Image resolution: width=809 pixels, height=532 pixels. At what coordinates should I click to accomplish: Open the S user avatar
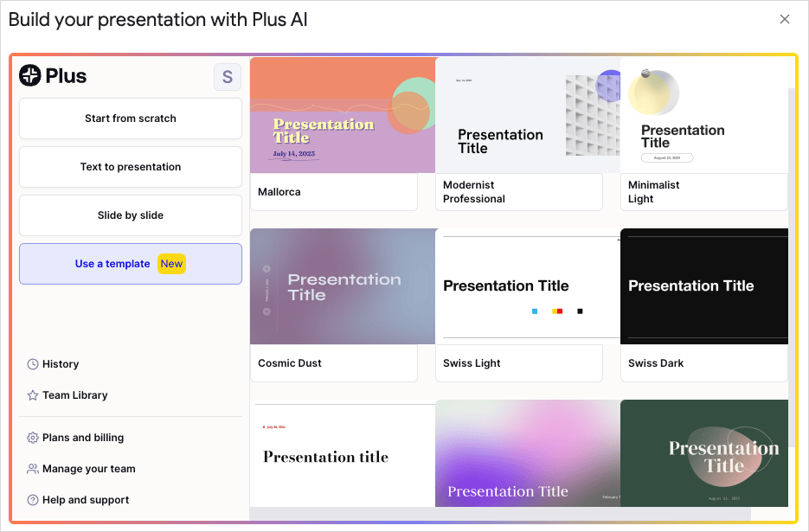click(227, 77)
